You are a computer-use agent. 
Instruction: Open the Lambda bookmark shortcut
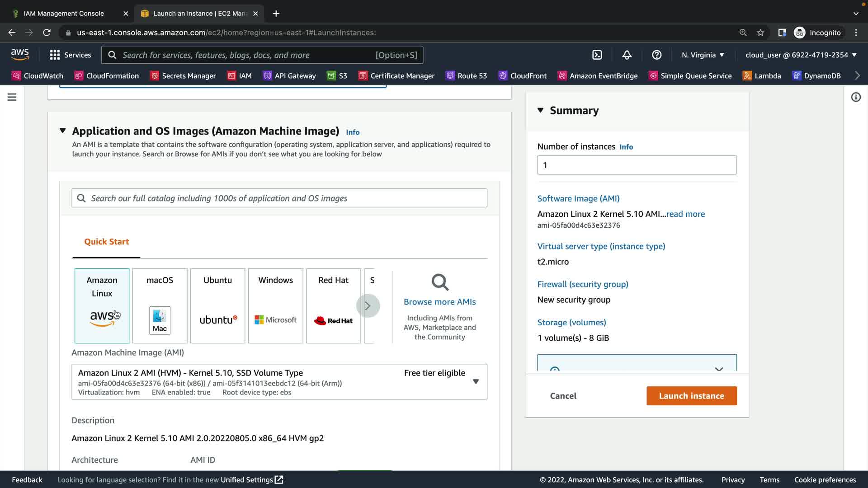pyautogui.click(x=762, y=75)
